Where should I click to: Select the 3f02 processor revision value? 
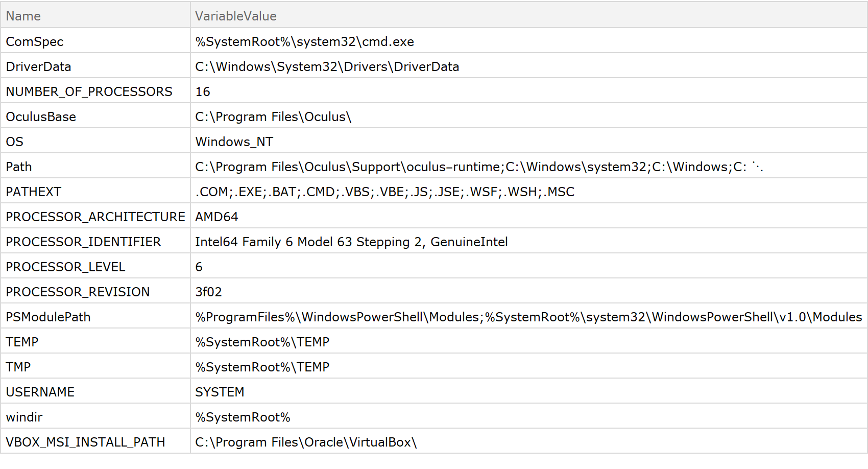pyautogui.click(x=208, y=292)
